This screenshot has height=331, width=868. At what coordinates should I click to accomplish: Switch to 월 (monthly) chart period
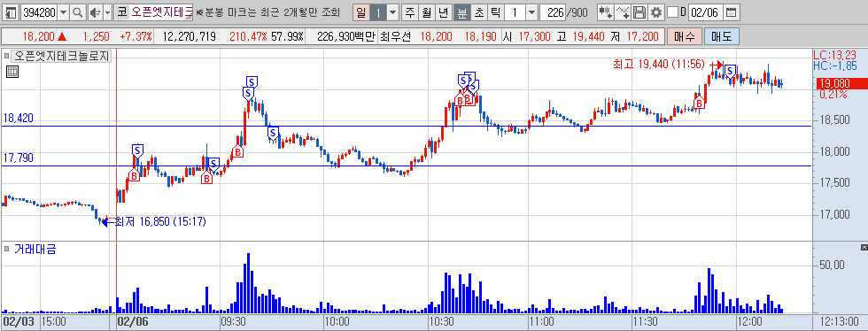[x=427, y=12]
